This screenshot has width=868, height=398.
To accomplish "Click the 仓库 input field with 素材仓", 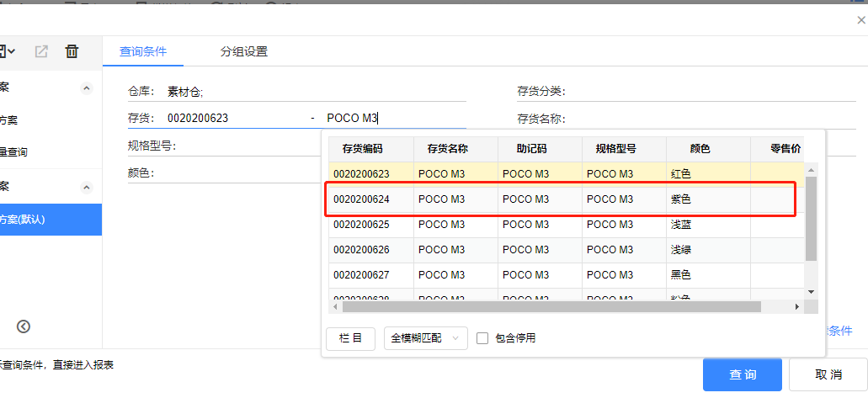I will (316, 93).
